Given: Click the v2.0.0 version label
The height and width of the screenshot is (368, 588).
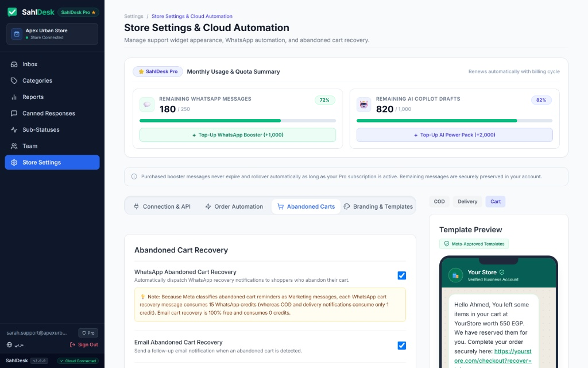Looking at the screenshot, I should tap(39, 361).
